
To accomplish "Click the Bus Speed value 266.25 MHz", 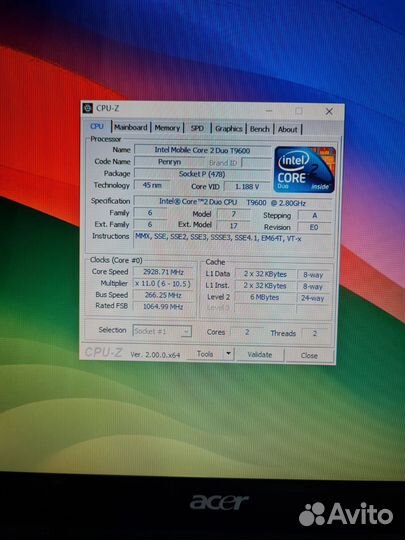I will 163,295.
